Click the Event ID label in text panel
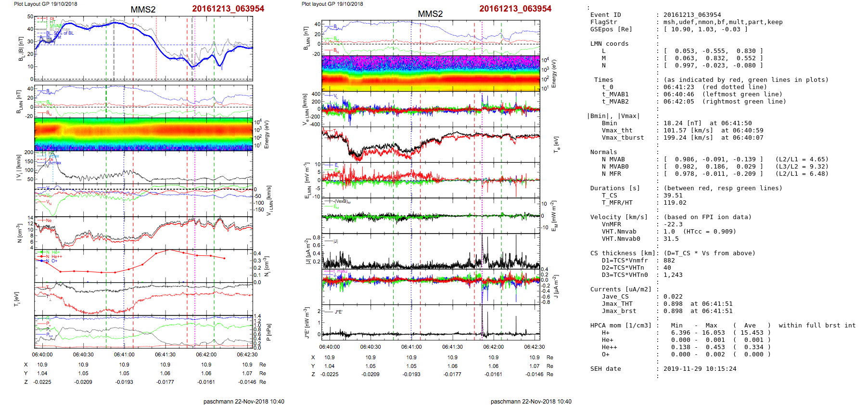The width and height of the screenshot is (868, 405). [x=605, y=15]
